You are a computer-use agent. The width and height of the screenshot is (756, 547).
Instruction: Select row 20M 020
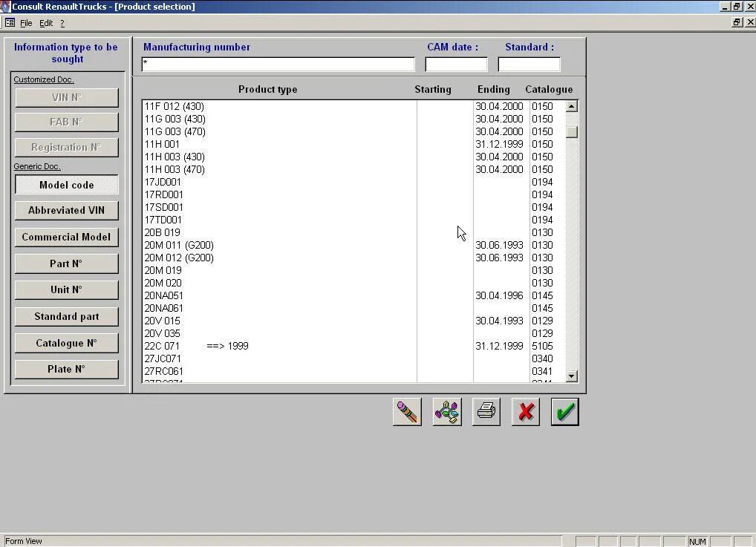pyautogui.click(x=353, y=283)
